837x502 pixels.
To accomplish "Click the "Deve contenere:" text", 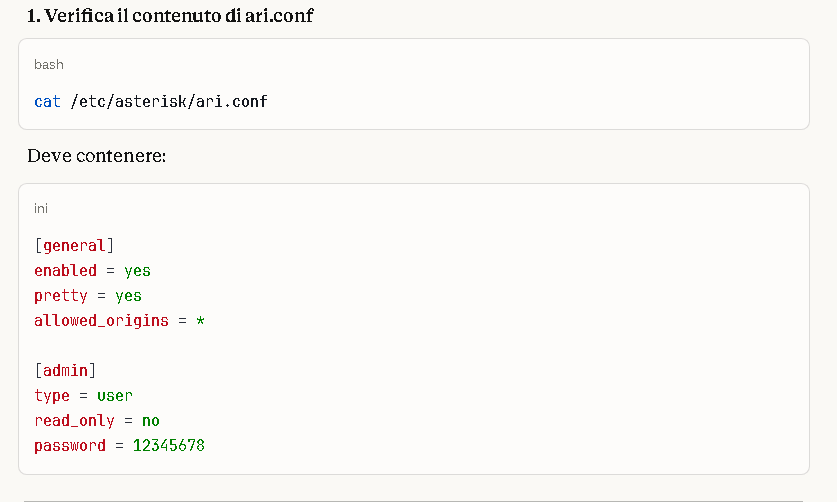I will tap(96, 157).
